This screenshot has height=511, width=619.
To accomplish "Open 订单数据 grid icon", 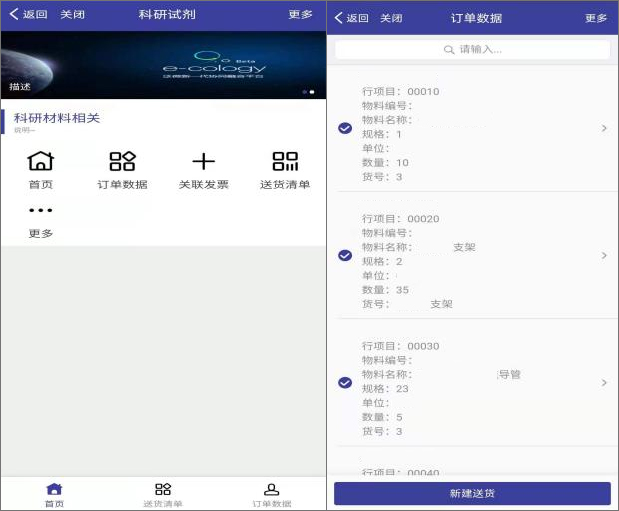I will click(x=122, y=161).
